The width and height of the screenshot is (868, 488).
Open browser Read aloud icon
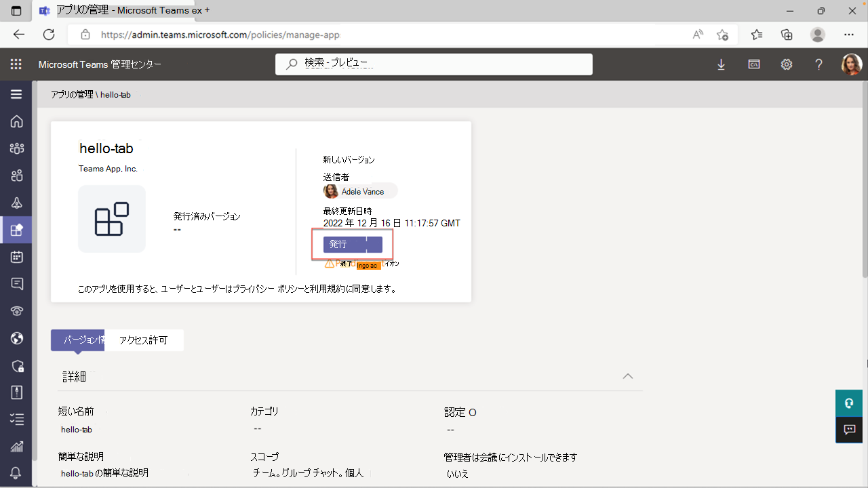697,35
